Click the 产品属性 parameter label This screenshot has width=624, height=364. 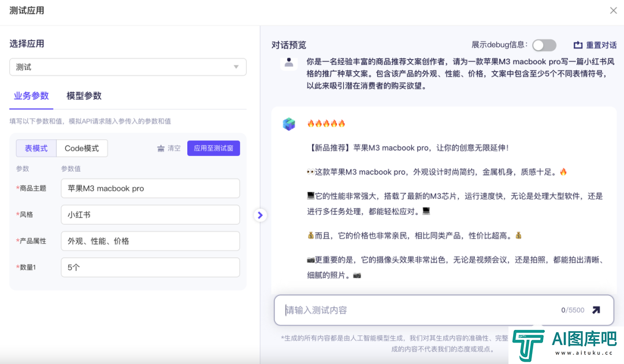31,241
